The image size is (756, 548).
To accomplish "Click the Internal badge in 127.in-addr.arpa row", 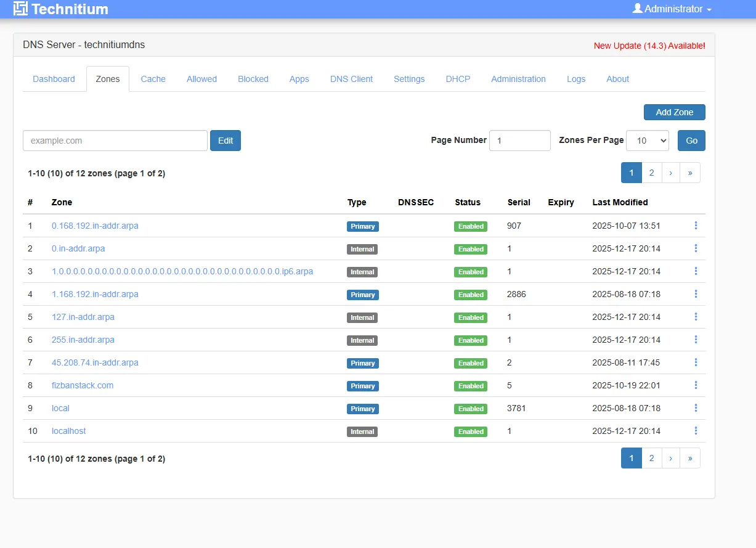I will coord(362,317).
